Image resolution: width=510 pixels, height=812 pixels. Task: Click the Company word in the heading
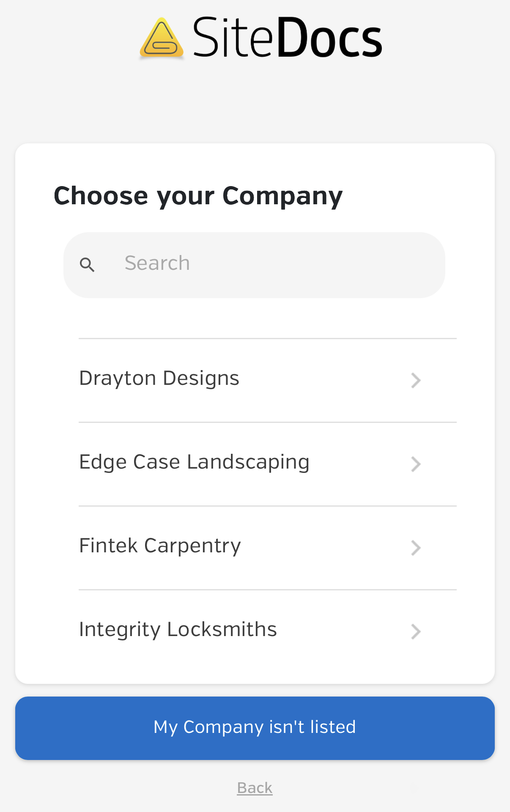(282, 196)
